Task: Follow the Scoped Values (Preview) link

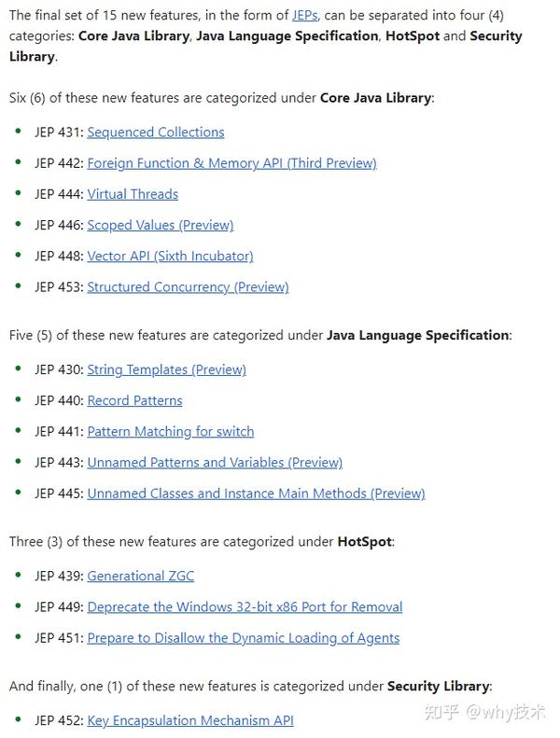Action: pyautogui.click(x=161, y=225)
